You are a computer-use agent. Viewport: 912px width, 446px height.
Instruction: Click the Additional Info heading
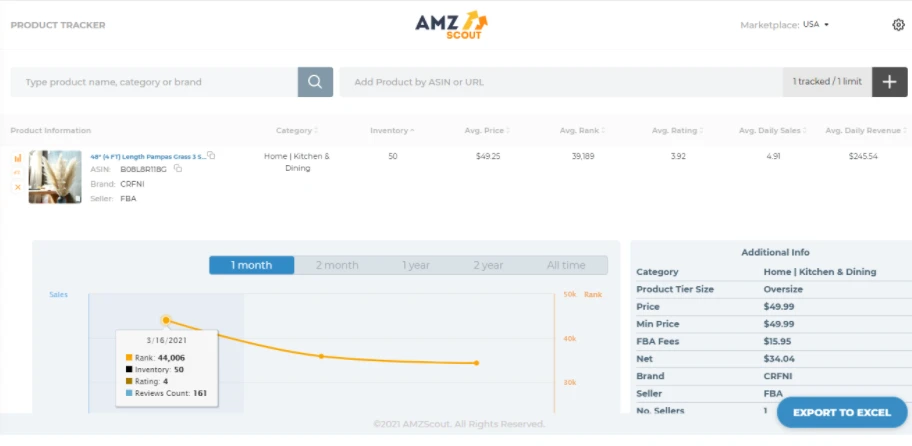[x=775, y=252]
